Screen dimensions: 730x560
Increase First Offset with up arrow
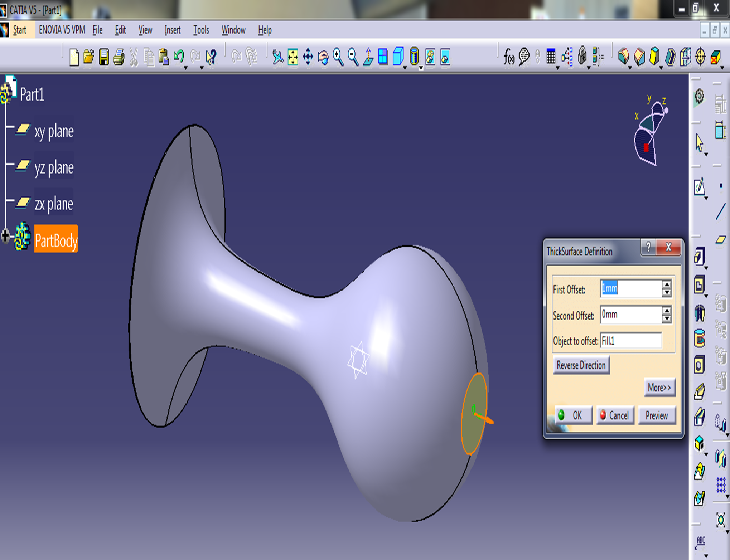(x=666, y=284)
